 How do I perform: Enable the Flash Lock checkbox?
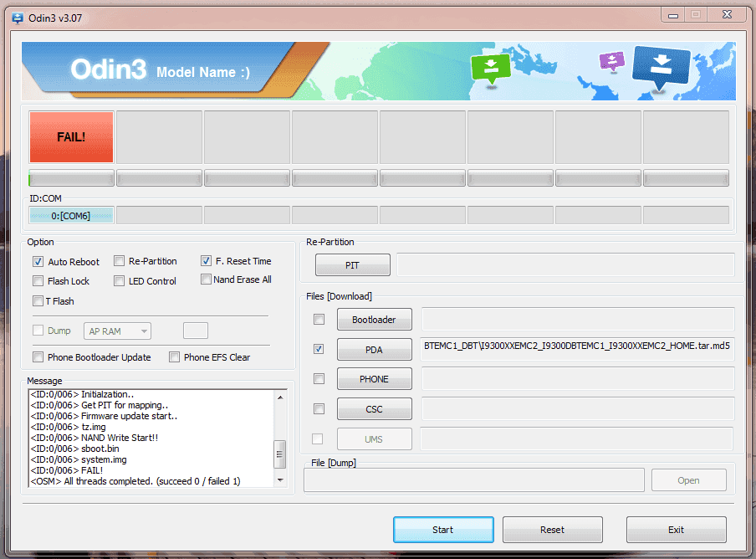coord(38,280)
